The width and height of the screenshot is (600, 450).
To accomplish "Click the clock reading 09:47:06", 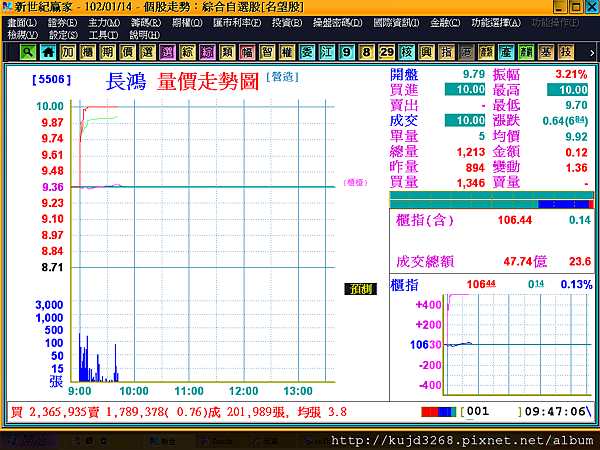I will pyautogui.click(x=555, y=412).
